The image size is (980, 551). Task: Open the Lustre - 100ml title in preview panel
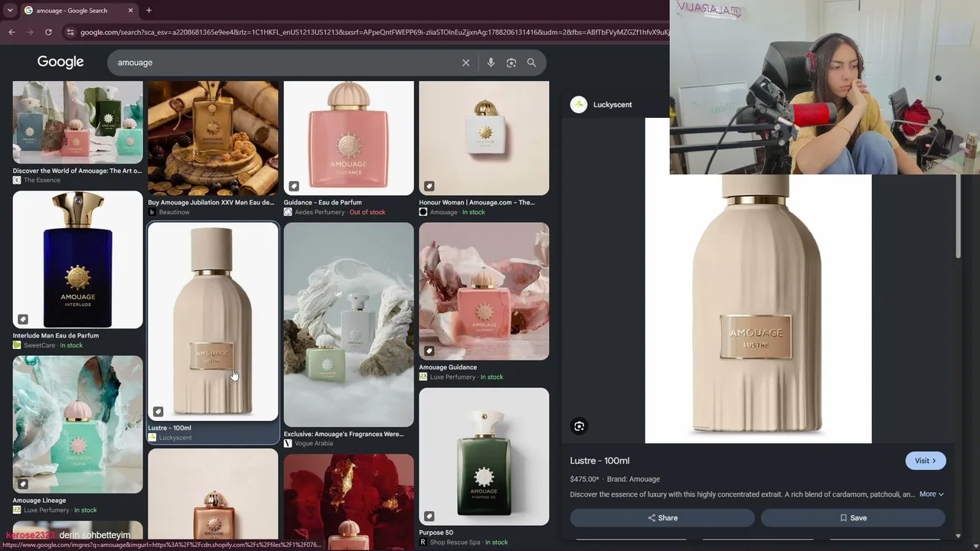pyautogui.click(x=599, y=461)
